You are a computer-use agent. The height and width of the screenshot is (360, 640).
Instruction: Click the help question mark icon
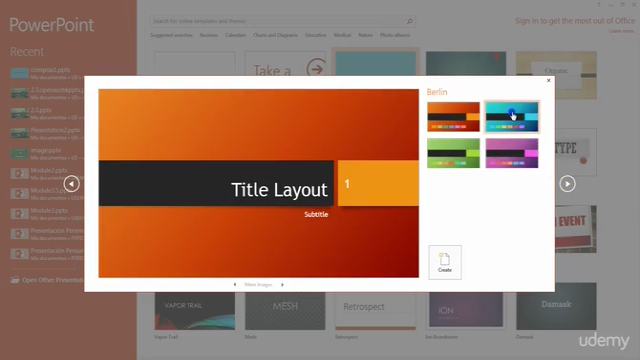(599, 4)
